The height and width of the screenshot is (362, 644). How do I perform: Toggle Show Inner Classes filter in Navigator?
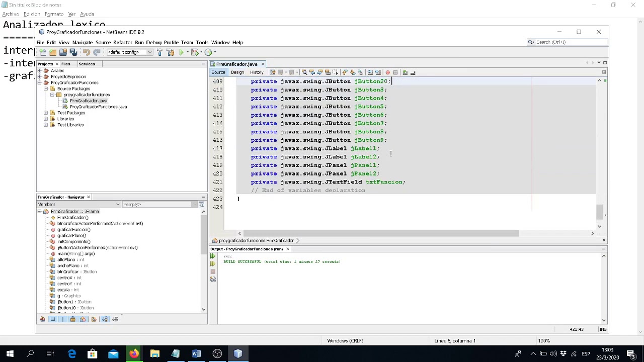[83, 319]
